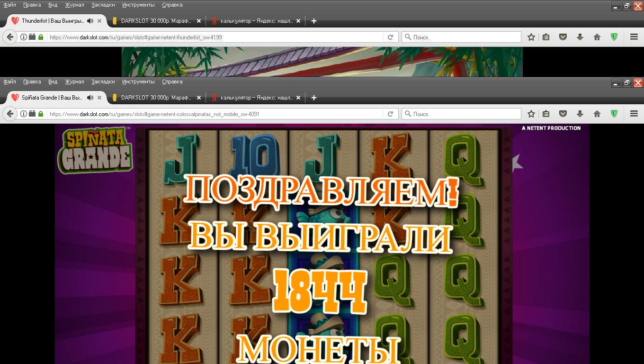The width and height of the screenshot is (644, 364).
Task: Open new tab in upper Thunderfist window
Action: [313, 21]
